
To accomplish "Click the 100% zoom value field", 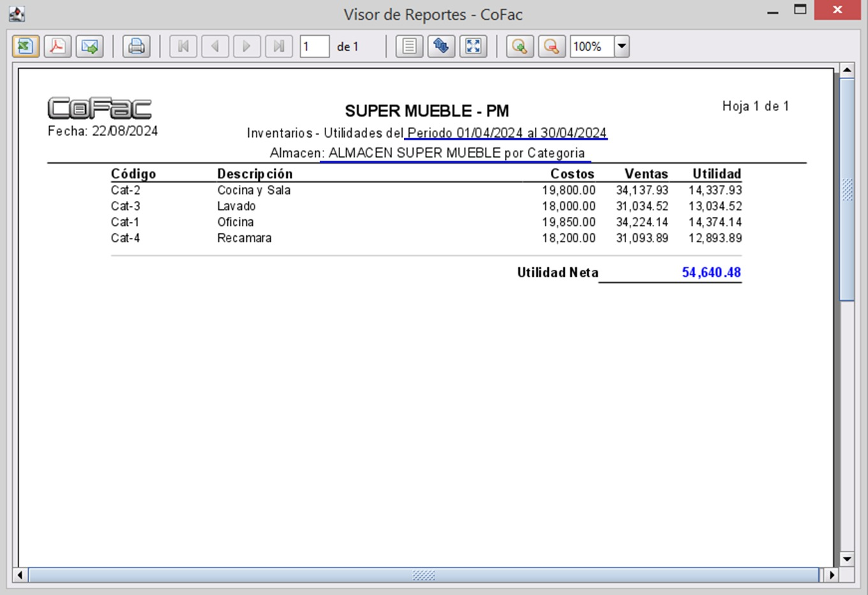I will click(x=592, y=47).
